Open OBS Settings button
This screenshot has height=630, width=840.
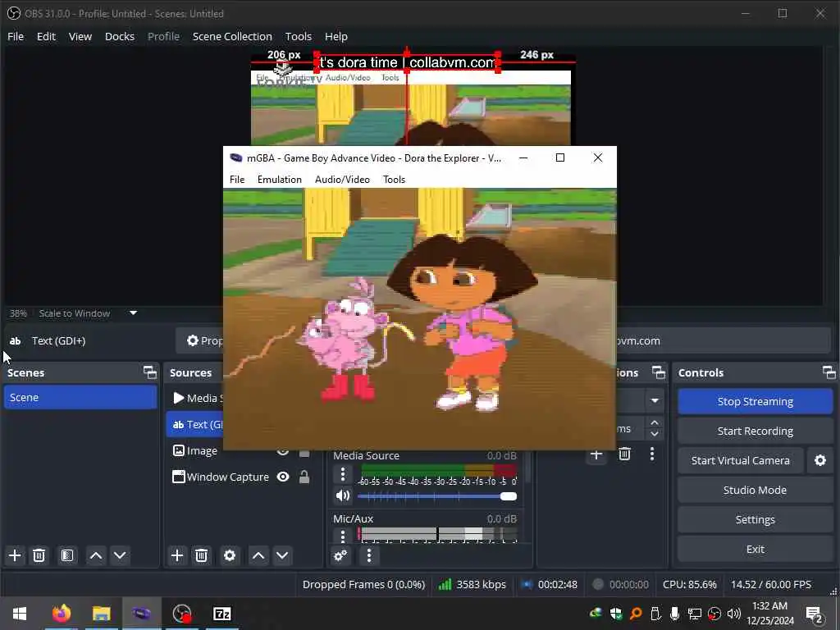pos(755,519)
